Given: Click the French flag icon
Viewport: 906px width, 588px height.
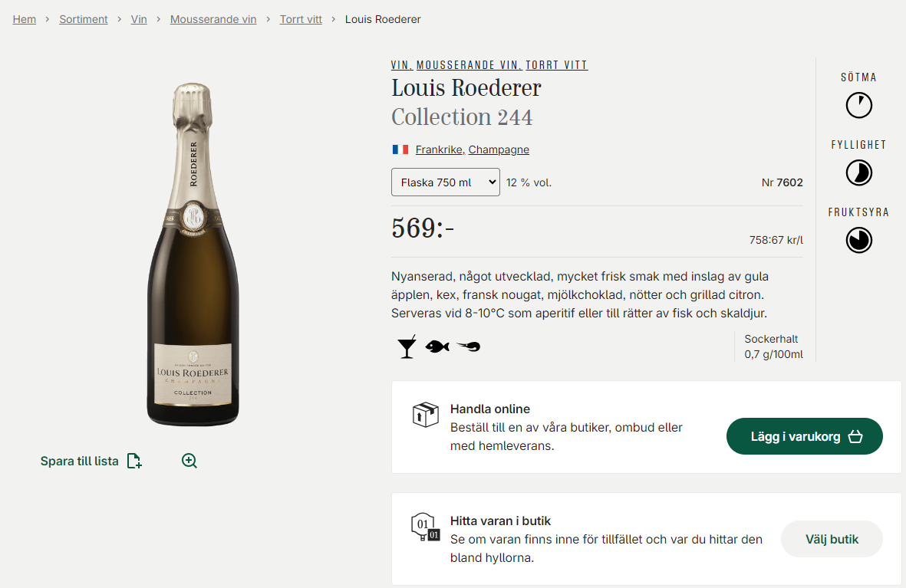Looking at the screenshot, I should [x=400, y=149].
